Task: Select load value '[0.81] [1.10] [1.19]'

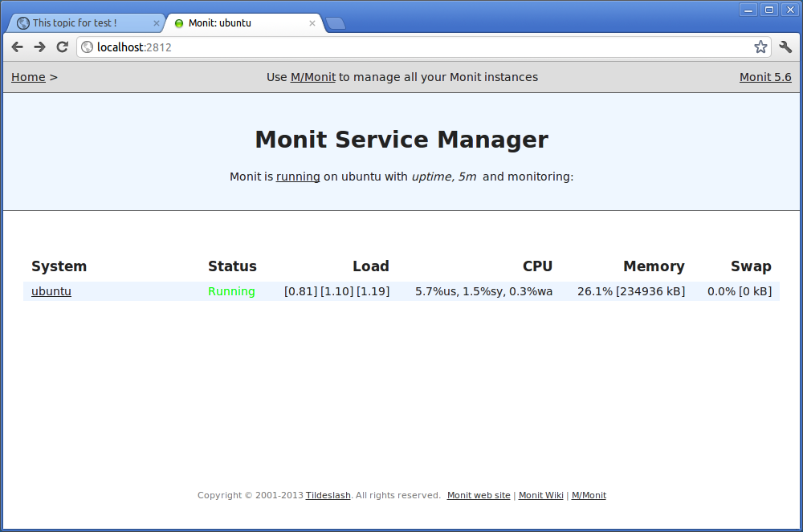Action: pos(337,291)
